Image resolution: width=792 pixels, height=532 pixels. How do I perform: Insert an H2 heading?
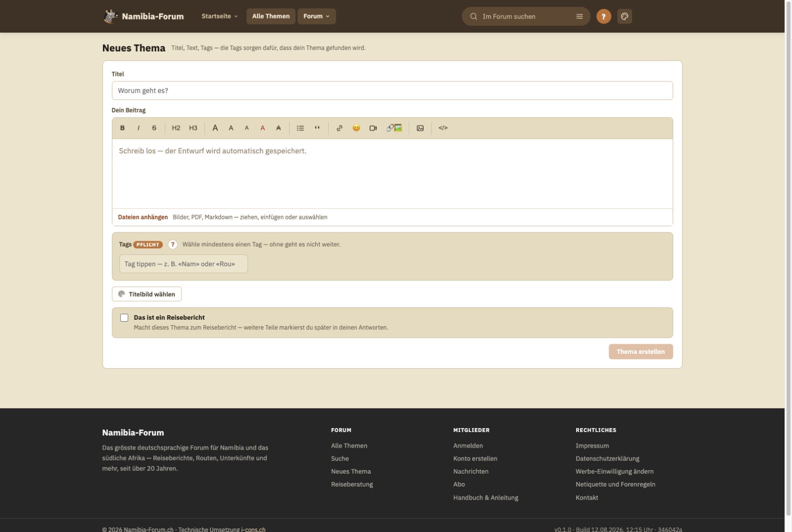(x=176, y=128)
